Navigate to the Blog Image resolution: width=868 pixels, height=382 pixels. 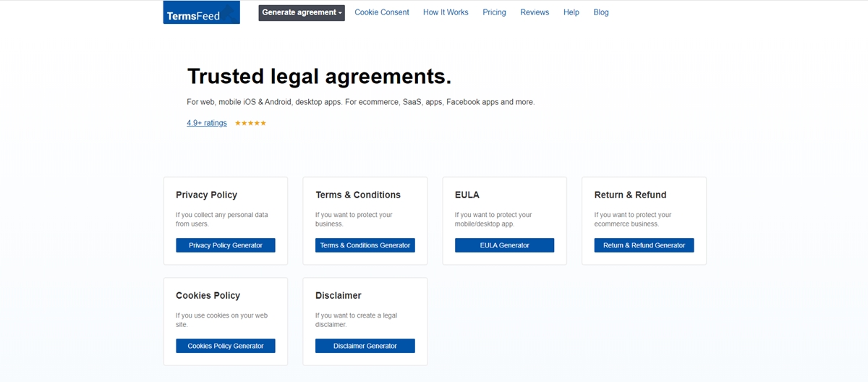(x=601, y=12)
